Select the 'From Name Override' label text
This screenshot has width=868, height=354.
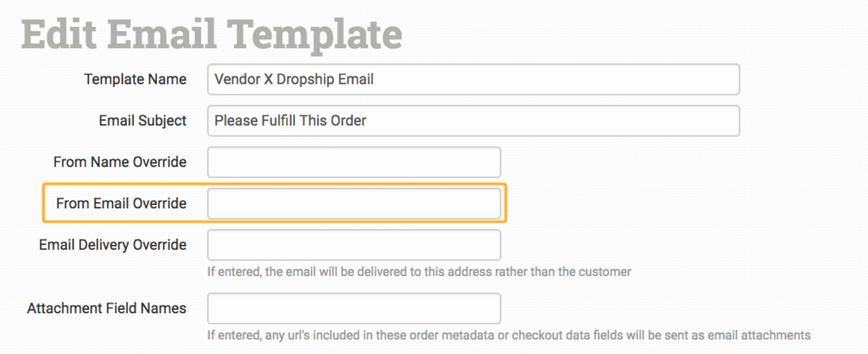120,162
